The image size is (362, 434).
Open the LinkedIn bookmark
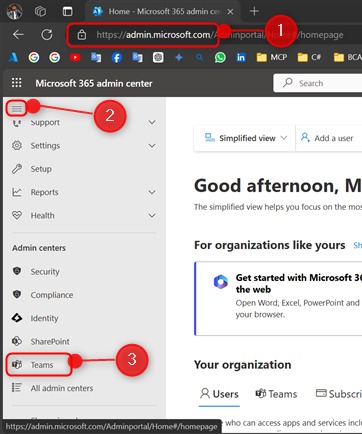pos(241,58)
